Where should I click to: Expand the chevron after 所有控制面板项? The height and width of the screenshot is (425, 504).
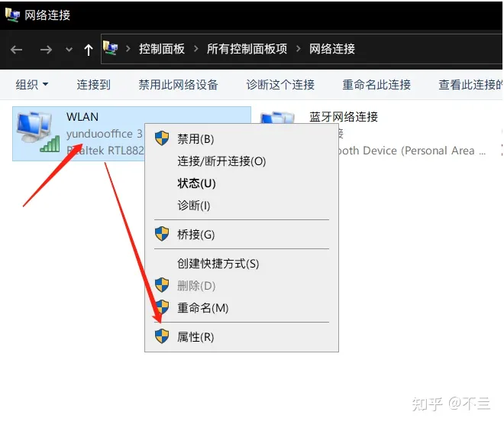click(299, 49)
